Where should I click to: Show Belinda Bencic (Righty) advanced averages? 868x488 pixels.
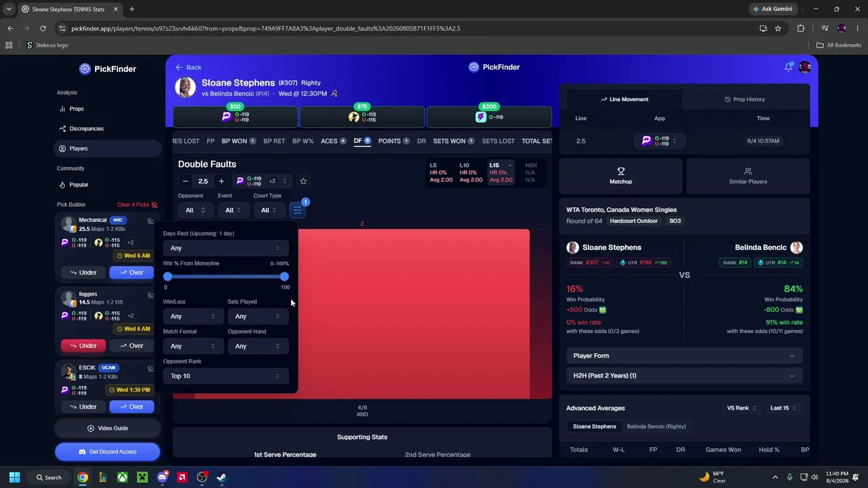coord(656,426)
